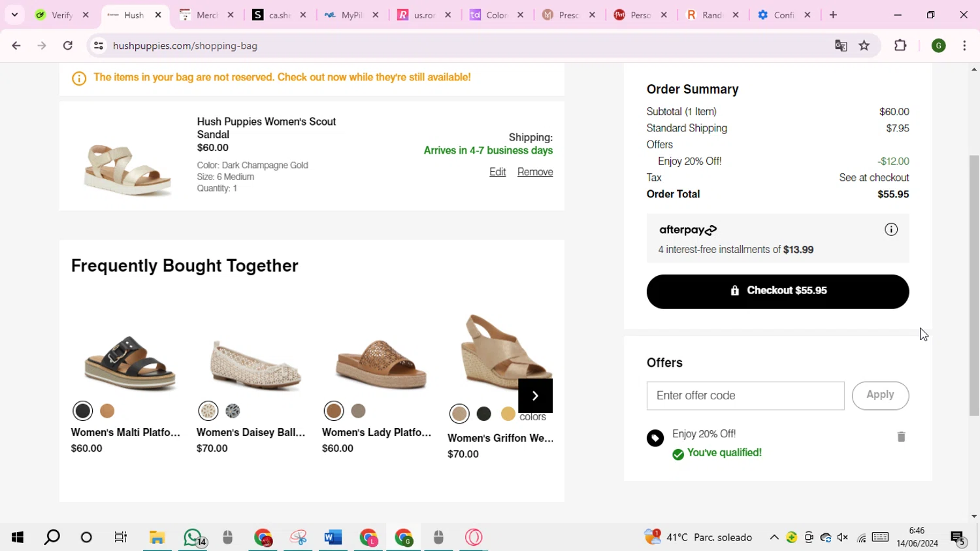The width and height of the screenshot is (980, 551).
Task: Open the notification center icon
Action: (x=958, y=538)
